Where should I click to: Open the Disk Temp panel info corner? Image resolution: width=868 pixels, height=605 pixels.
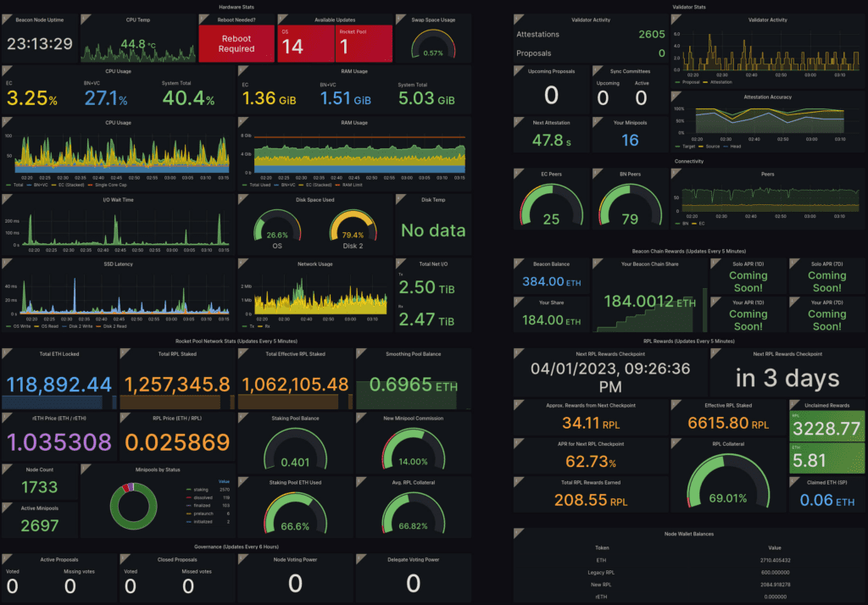click(400, 199)
